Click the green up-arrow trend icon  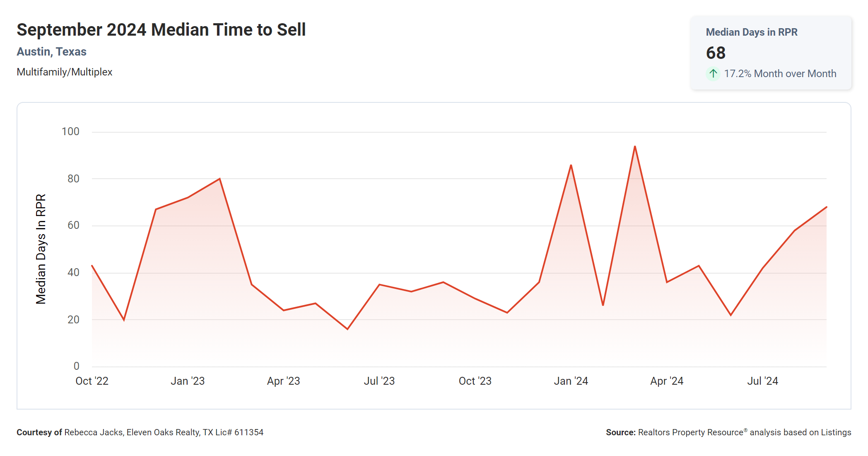[713, 74]
